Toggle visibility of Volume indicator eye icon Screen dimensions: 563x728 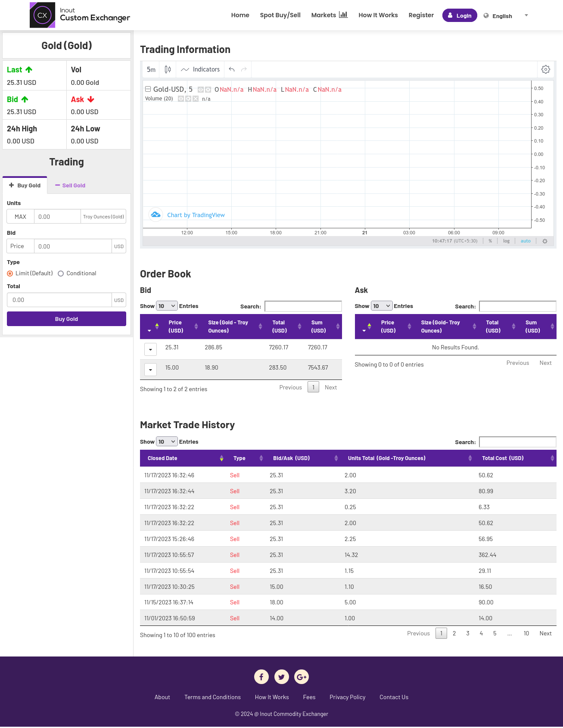tap(181, 99)
